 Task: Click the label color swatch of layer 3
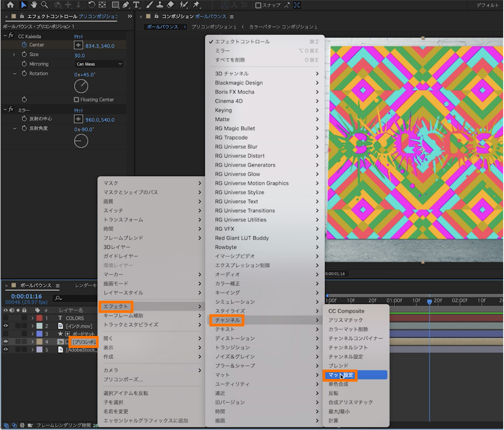[40, 334]
